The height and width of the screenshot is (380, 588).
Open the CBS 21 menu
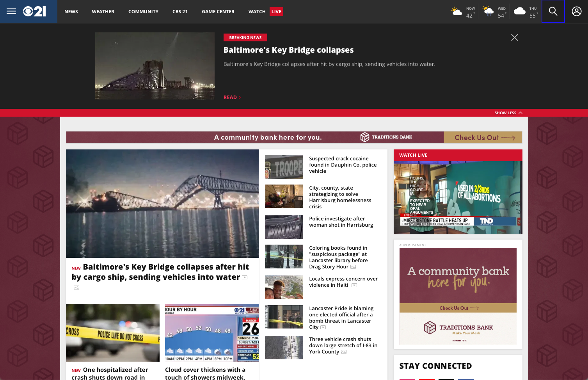[x=180, y=11]
